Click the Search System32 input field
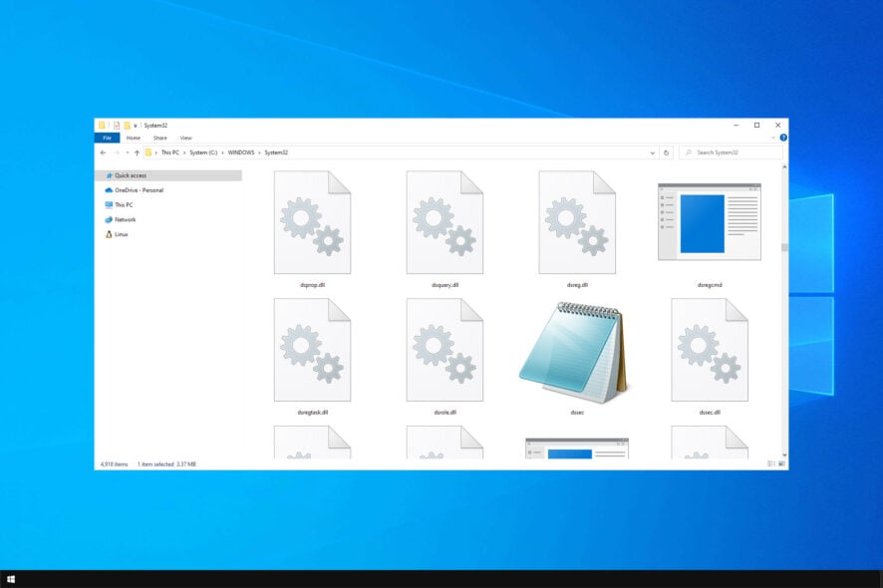883x588 pixels. click(733, 151)
